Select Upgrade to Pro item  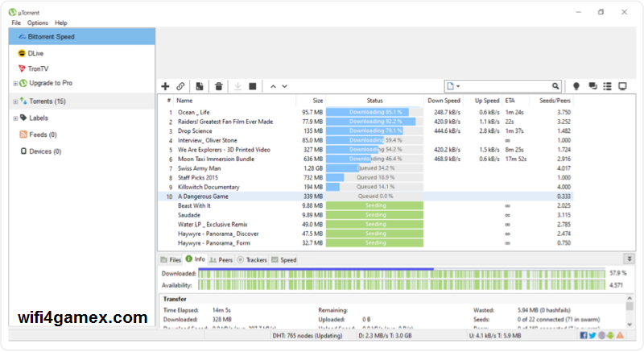tap(50, 83)
